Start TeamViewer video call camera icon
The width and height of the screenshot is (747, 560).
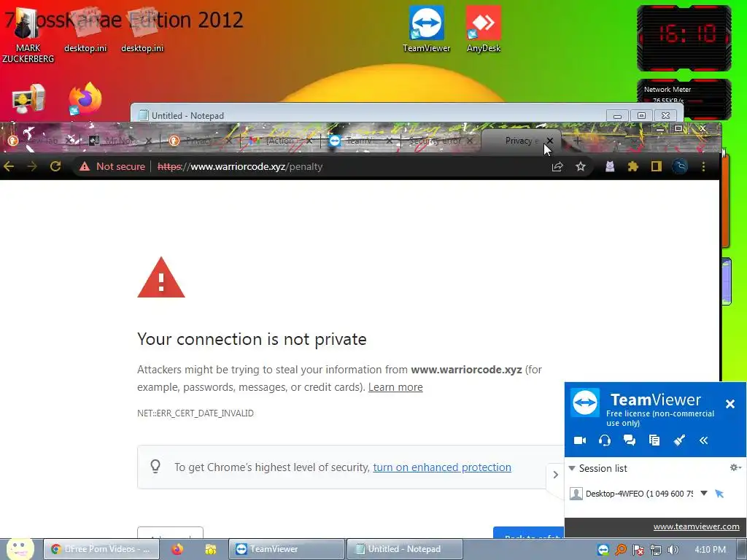click(x=580, y=440)
